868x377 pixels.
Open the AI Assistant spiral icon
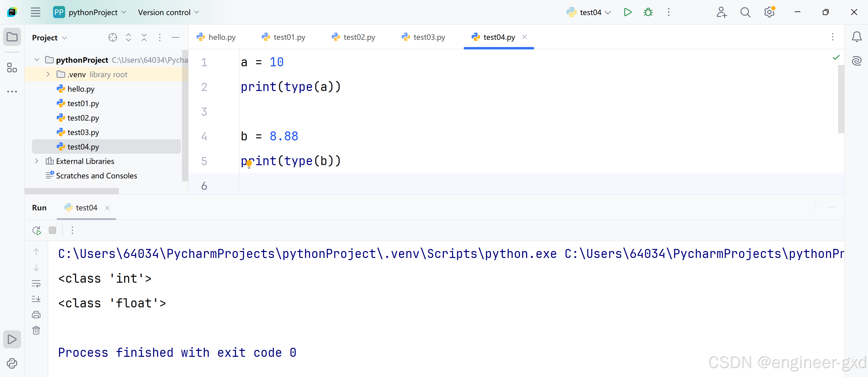click(x=856, y=61)
